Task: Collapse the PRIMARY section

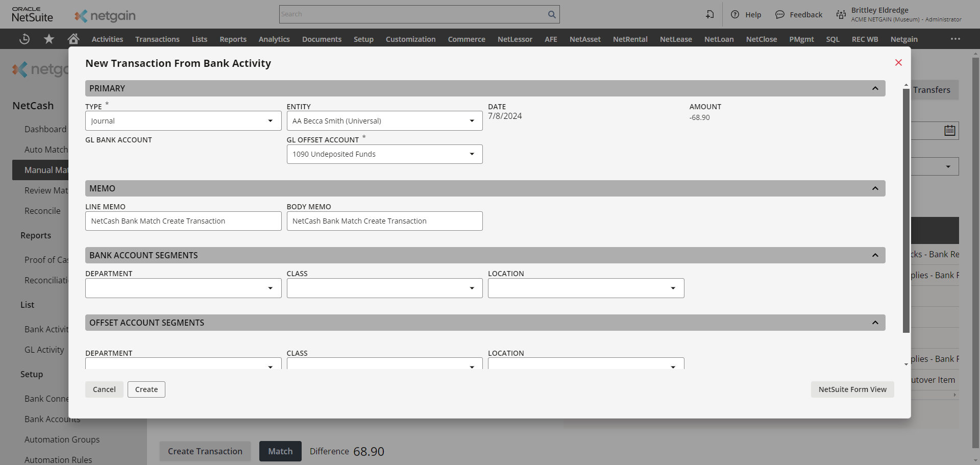Action: 875,88
